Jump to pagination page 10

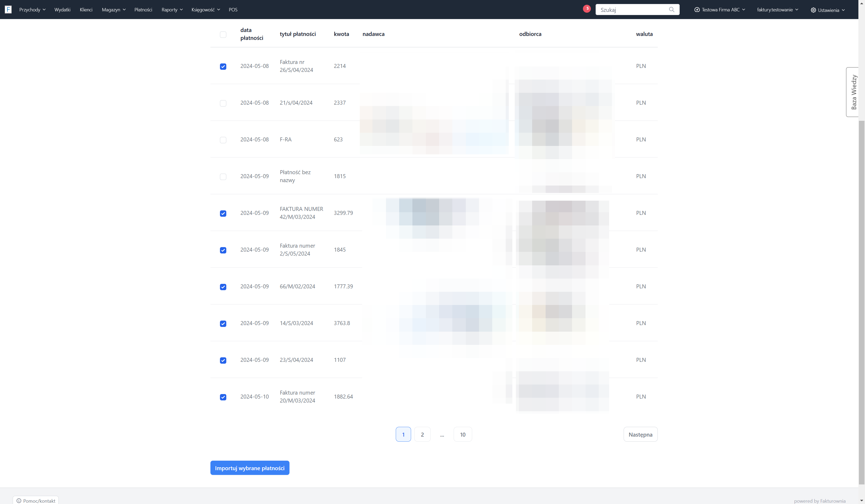pyautogui.click(x=462, y=434)
